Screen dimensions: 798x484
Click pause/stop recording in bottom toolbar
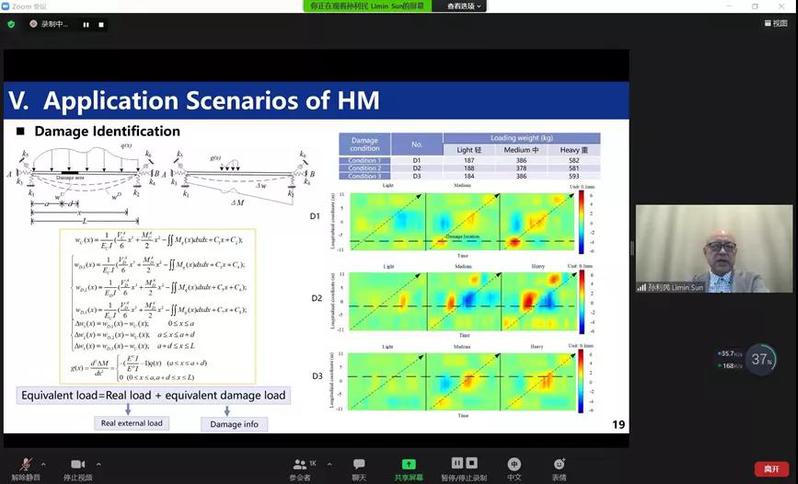pos(463,467)
